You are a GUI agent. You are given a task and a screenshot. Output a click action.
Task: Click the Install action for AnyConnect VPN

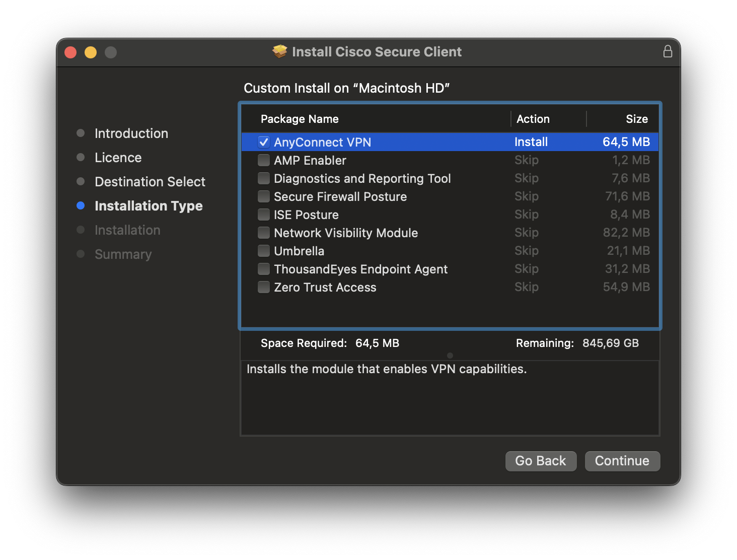pyautogui.click(x=531, y=142)
